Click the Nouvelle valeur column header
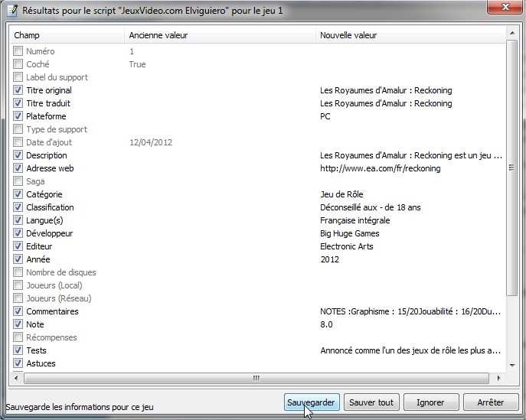526x420 pixels. click(x=410, y=35)
